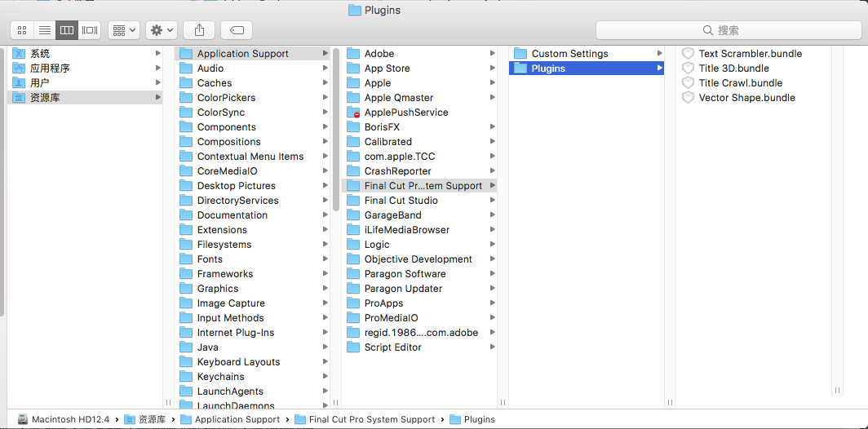Open the gear action menu
The image size is (868, 429).
pyautogui.click(x=162, y=30)
